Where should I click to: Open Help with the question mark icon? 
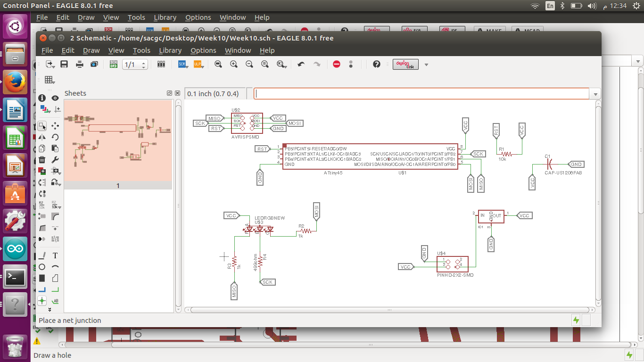(x=376, y=64)
